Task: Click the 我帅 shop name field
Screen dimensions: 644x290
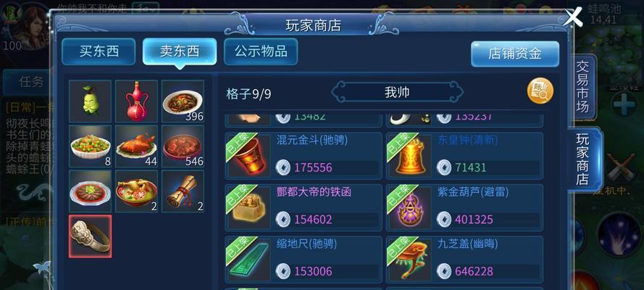Action: (397, 92)
